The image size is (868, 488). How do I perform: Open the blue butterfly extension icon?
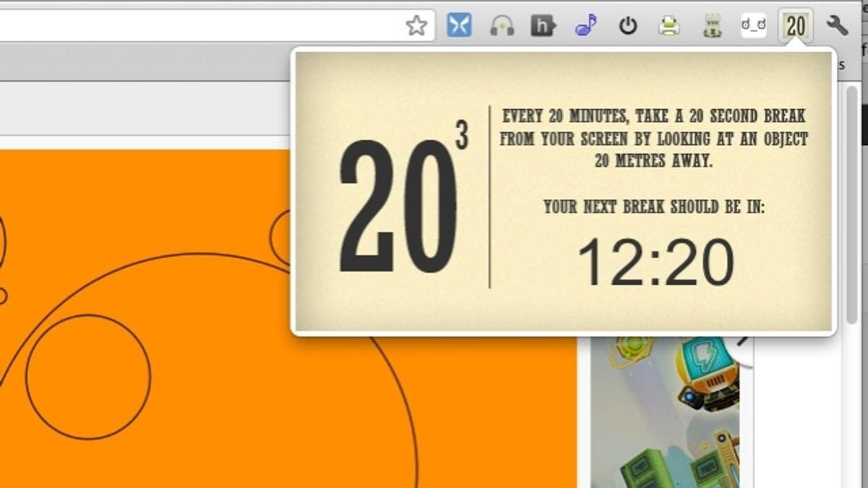459,26
